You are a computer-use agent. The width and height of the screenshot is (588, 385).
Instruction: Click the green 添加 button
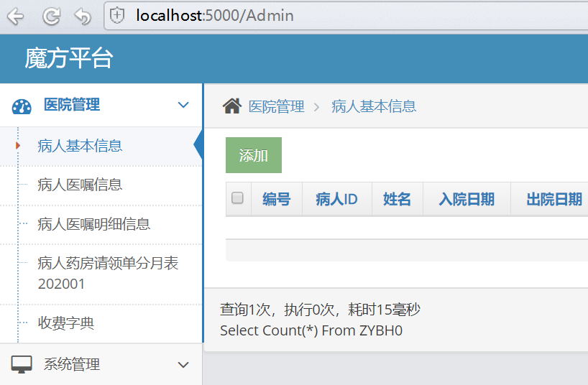point(254,155)
